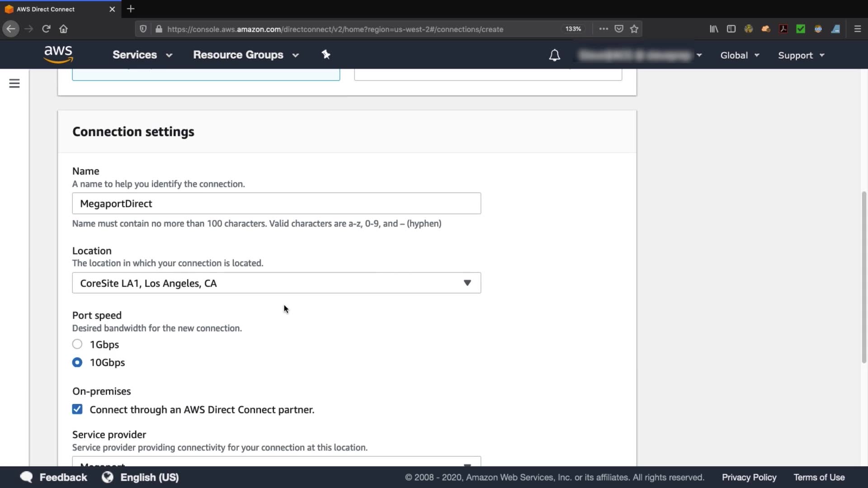This screenshot has height=488, width=868.
Task: Select the 1Gbps port speed
Action: pyautogui.click(x=77, y=344)
